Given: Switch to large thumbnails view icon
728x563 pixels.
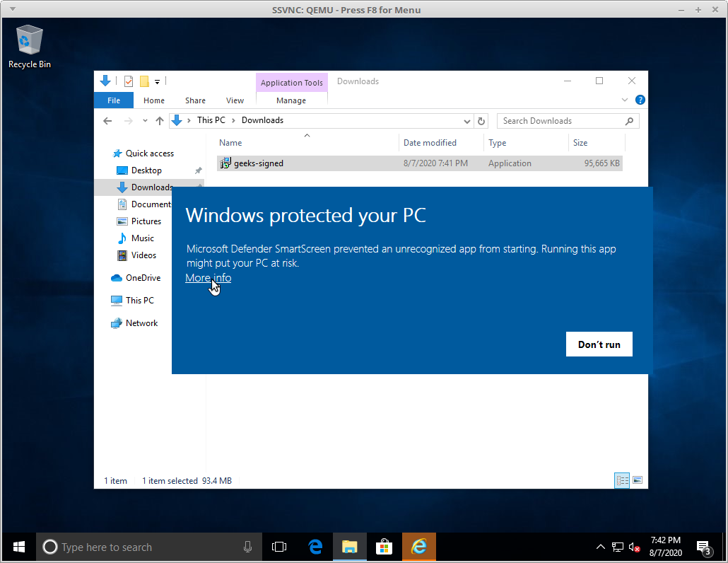Looking at the screenshot, I should click(638, 480).
